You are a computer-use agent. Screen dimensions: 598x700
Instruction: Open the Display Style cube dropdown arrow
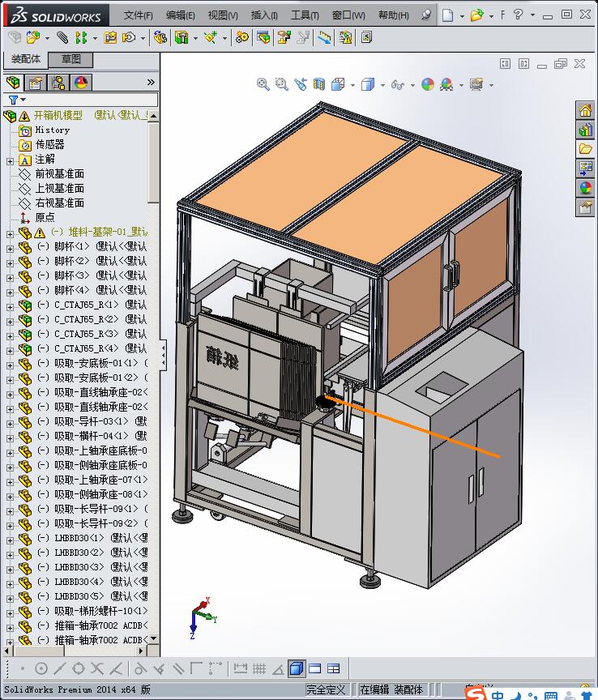point(382,85)
